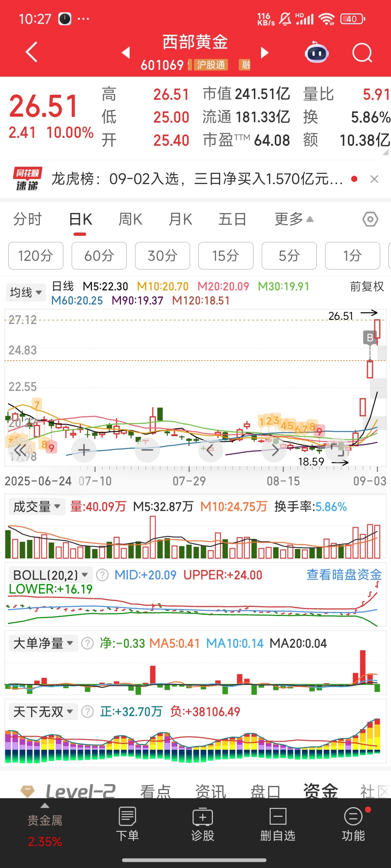Image resolution: width=391 pixels, height=868 pixels.
Task: Select 120分 period button
Action: point(36,256)
